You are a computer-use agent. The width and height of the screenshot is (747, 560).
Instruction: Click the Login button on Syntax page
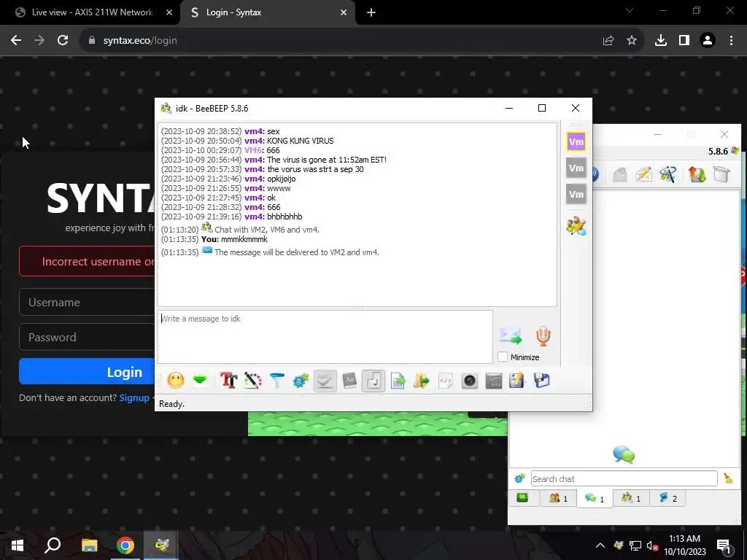(x=87, y=371)
